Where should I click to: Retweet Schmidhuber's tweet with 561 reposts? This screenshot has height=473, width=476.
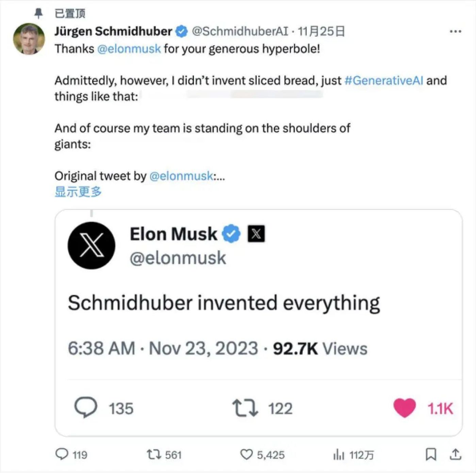(153, 454)
